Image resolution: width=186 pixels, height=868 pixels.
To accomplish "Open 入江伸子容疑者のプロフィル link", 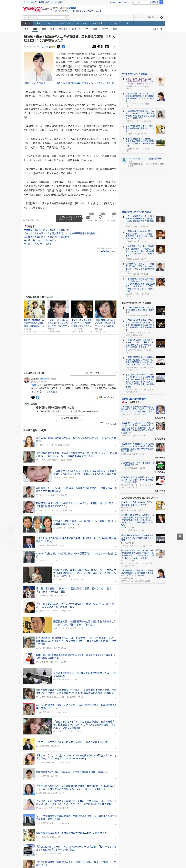I will coord(85,83).
